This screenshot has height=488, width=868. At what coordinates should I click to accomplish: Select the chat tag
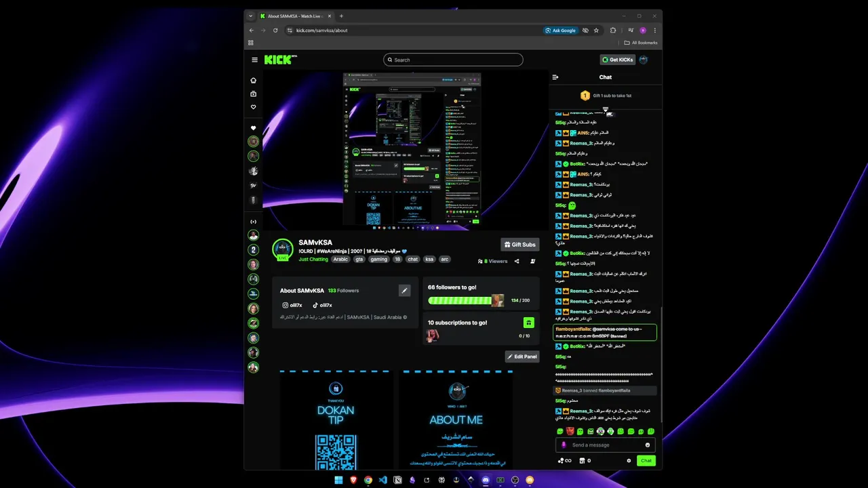tap(412, 259)
